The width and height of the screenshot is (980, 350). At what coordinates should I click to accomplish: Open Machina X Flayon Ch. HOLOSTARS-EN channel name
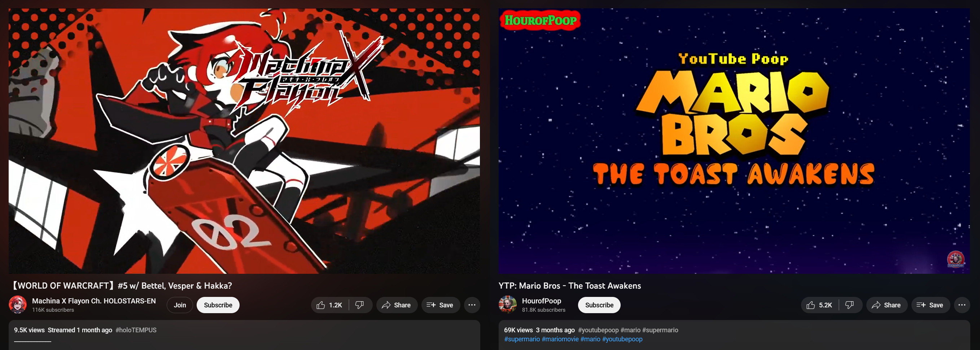point(94,301)
